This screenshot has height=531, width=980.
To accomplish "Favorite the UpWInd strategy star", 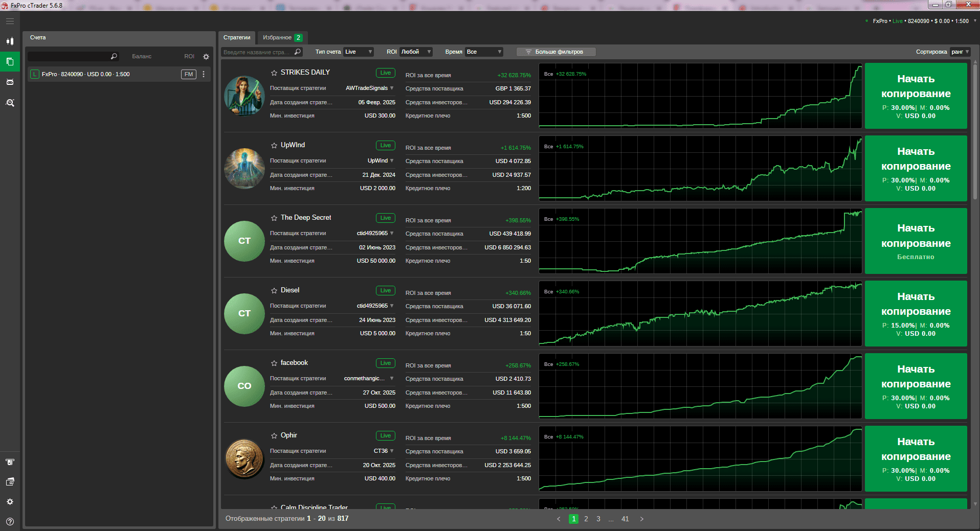I will tap(274, 146).
